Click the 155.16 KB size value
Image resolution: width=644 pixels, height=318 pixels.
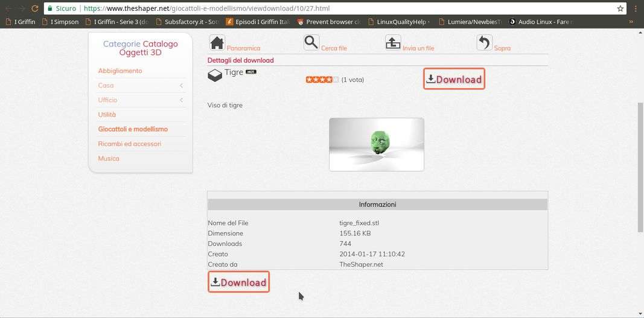355,234
